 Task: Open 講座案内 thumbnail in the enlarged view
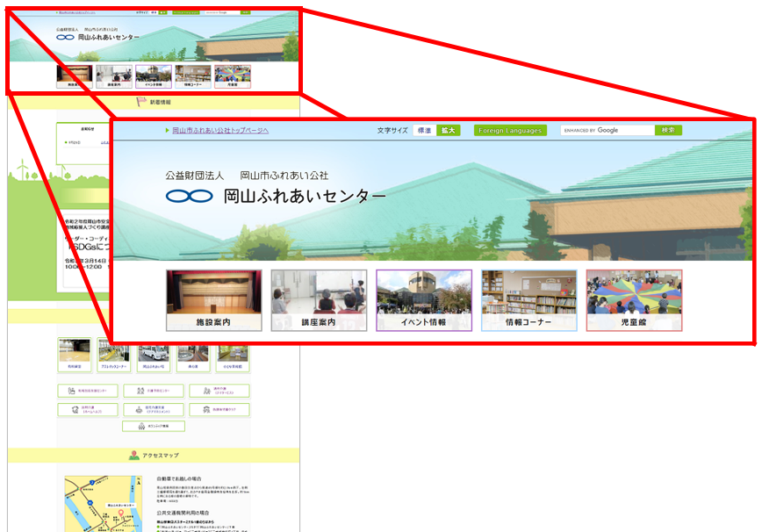319,301
